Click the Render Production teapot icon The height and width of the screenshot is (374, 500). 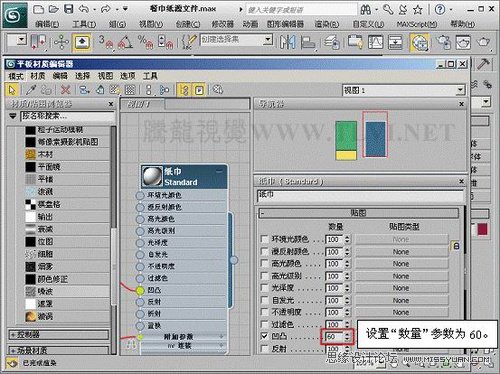point(483,42)
